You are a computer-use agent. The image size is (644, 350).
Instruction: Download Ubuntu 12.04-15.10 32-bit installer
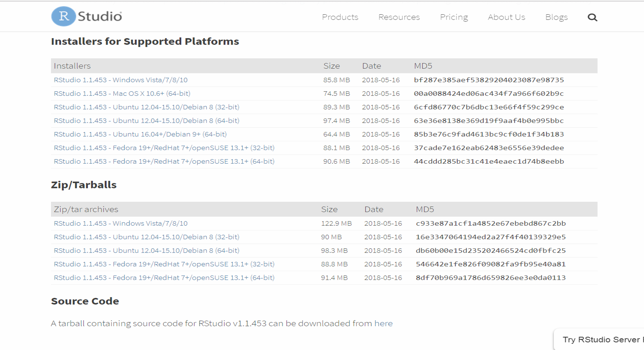click(146, 107)
